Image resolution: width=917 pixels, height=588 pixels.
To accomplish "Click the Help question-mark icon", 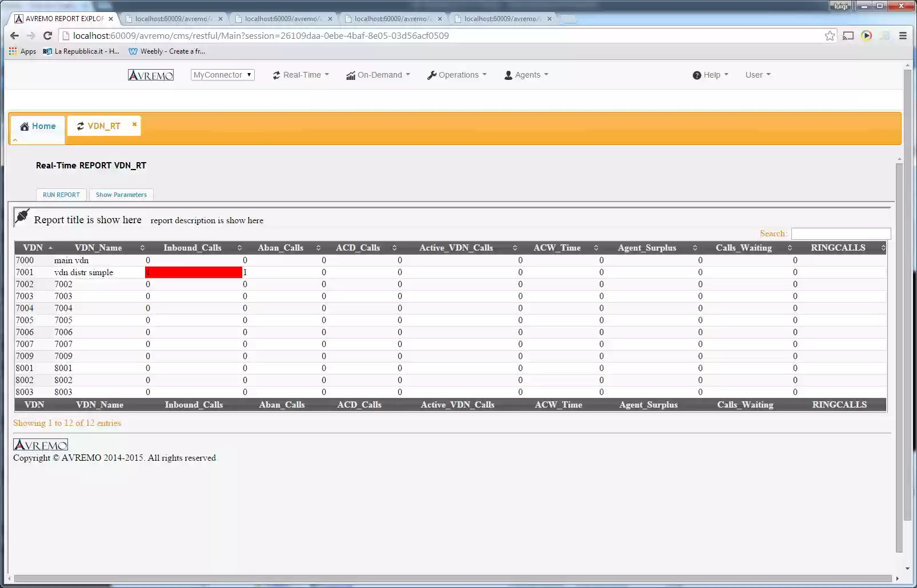I will (696, 75).
